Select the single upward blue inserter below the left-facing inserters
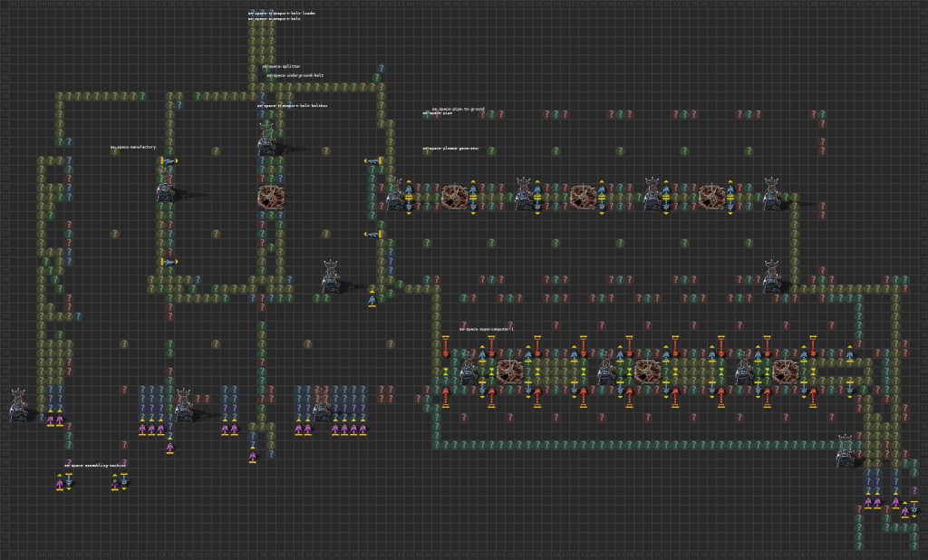 [372, 296]
